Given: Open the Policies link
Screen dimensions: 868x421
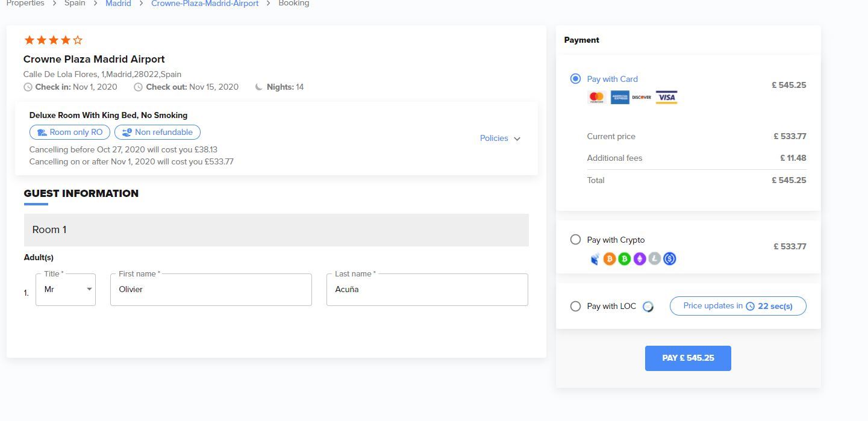Looking at the screenshot, I should coord(494,138).
